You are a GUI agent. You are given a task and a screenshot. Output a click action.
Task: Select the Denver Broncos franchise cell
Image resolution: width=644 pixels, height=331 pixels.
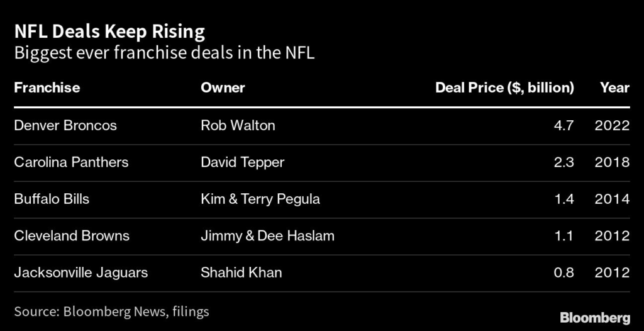pyautogui.click(x=65, y=125)
